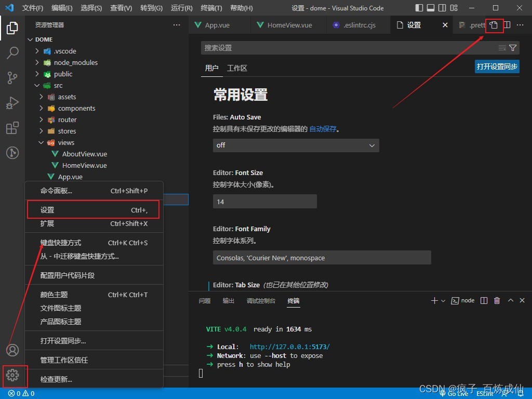Click errors and warnings status bar item
532x399 pixels.
[21, 394]
